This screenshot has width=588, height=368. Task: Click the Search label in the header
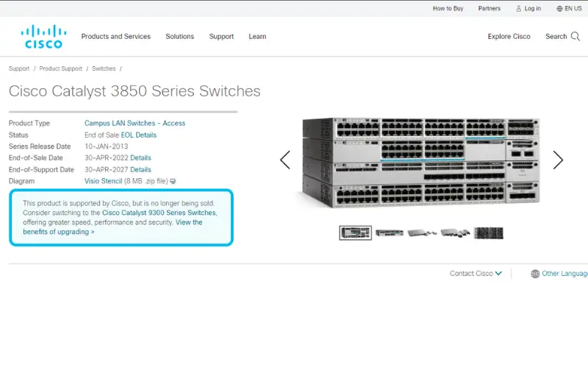point(556,36)
